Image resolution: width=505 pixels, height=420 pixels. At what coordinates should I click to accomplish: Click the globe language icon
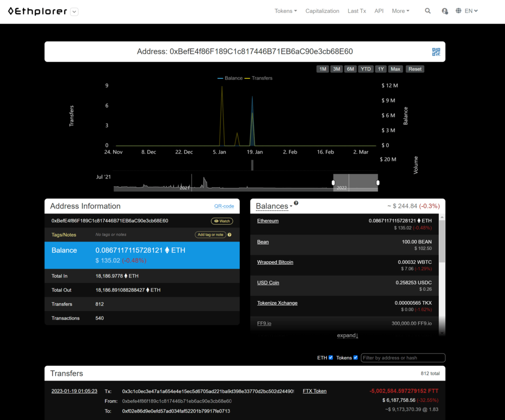pos(459,11)
